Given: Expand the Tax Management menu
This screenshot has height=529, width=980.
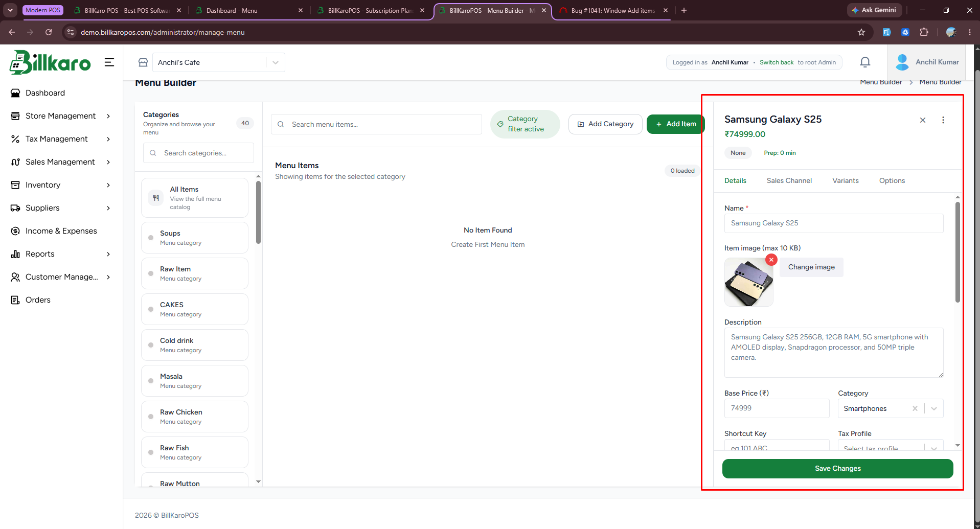Looking at the screenshot, I should [61, 139].
